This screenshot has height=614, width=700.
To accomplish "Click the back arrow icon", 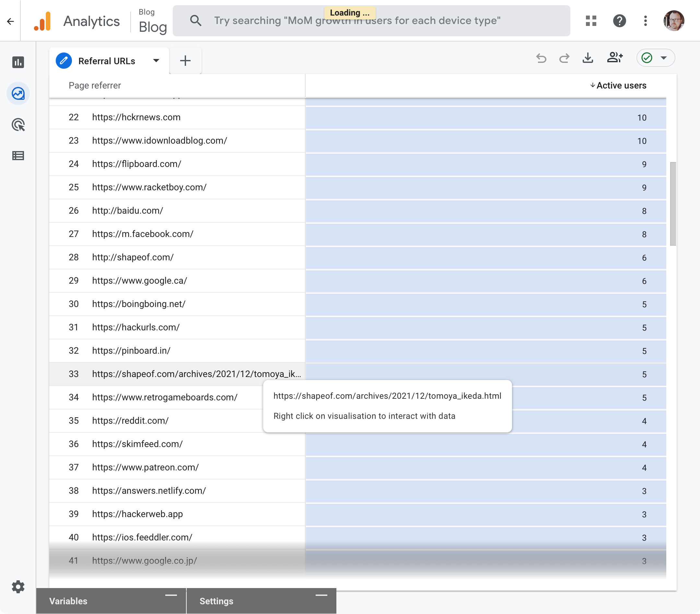I will [10, 21].
